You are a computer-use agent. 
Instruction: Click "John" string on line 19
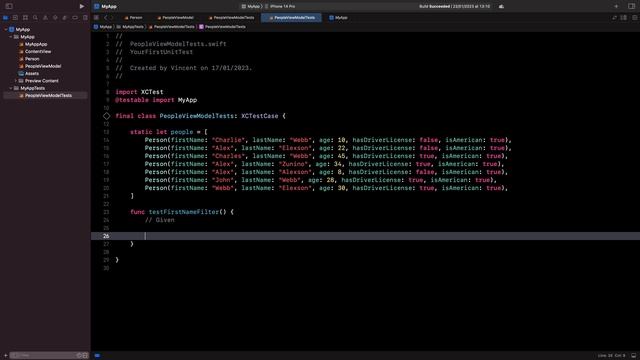click(223, 180)
